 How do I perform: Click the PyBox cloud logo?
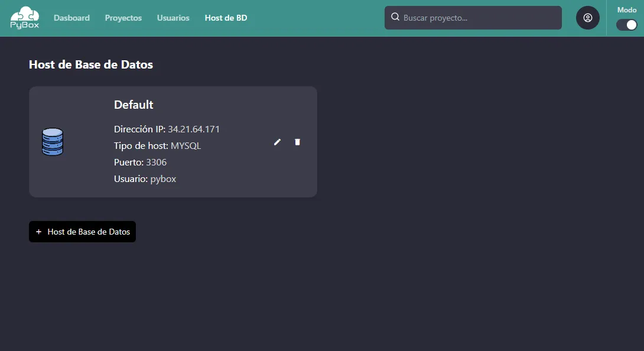(x=25, y=18)
